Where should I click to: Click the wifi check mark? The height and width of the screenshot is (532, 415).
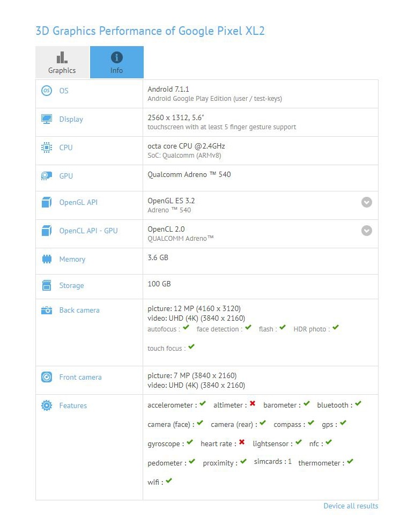click(x=169, y=481)
